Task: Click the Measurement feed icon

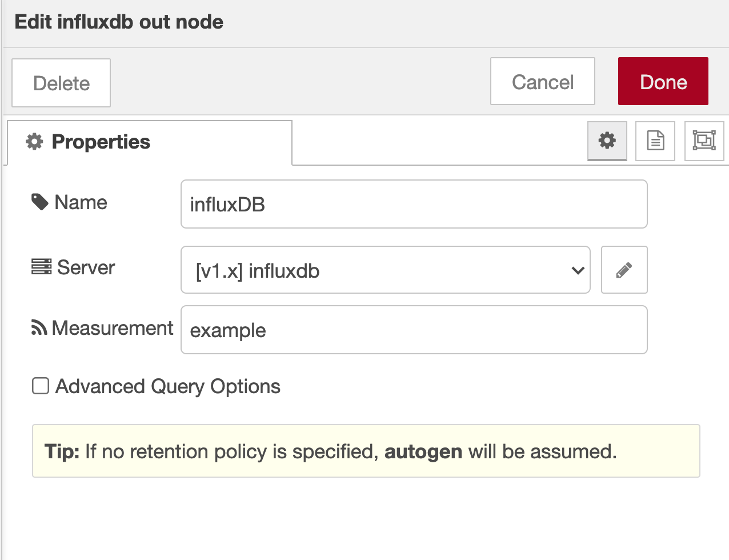Action: (39, 327)
